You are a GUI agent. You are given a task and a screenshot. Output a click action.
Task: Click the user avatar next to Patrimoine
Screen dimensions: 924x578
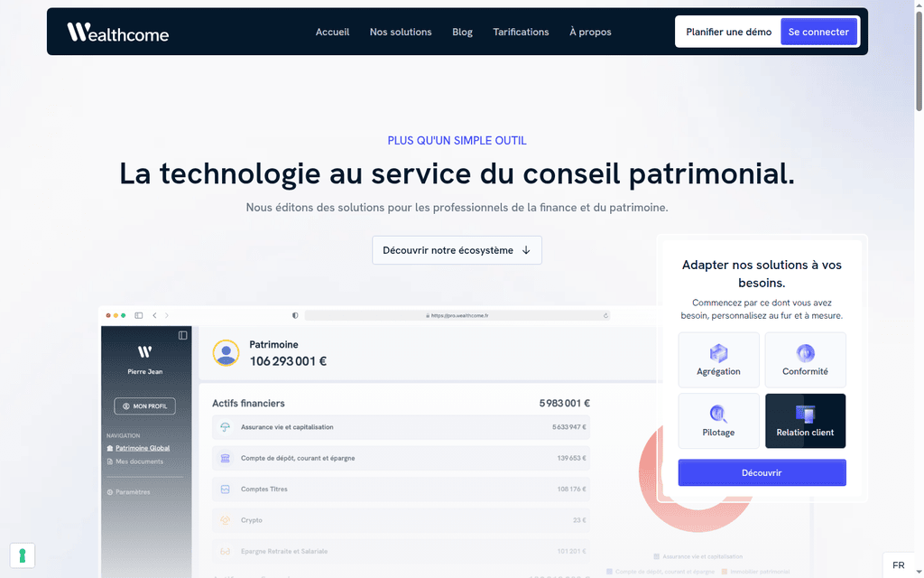226,353
